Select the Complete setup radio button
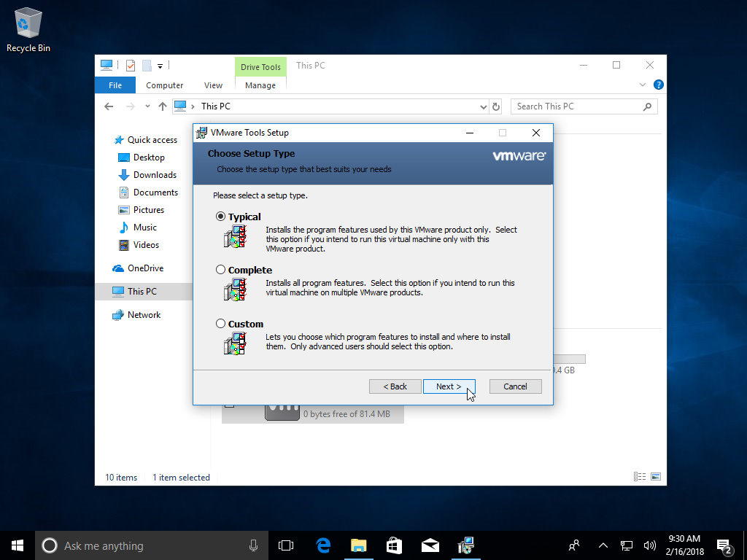 pyautogui.click(x=221, y=270)
